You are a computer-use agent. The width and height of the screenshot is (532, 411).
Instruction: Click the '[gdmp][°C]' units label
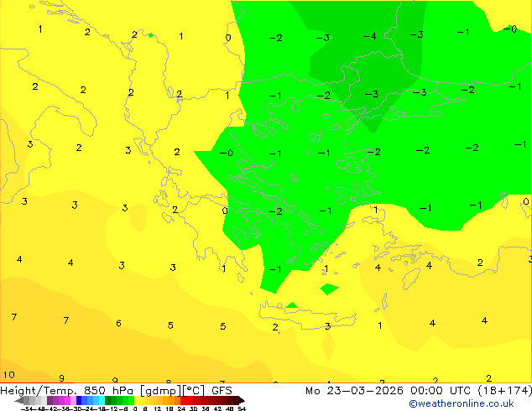[x=172, y=391]
